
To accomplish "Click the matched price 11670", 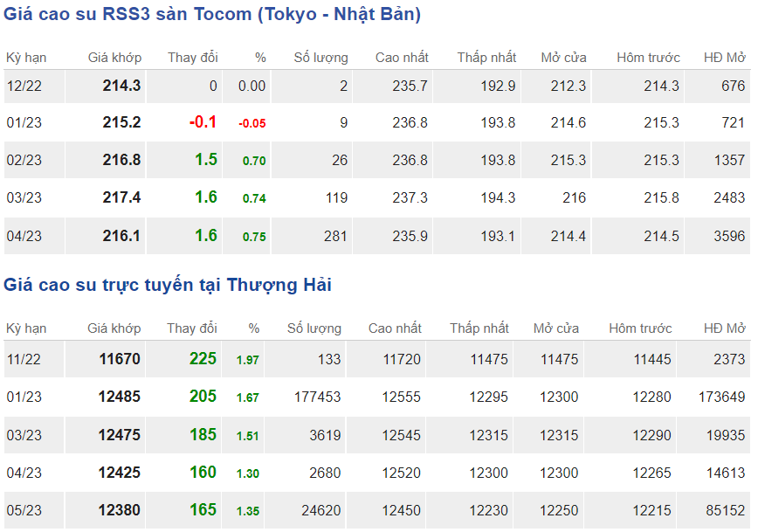I will pyautogui.click(x=119, y=359).
